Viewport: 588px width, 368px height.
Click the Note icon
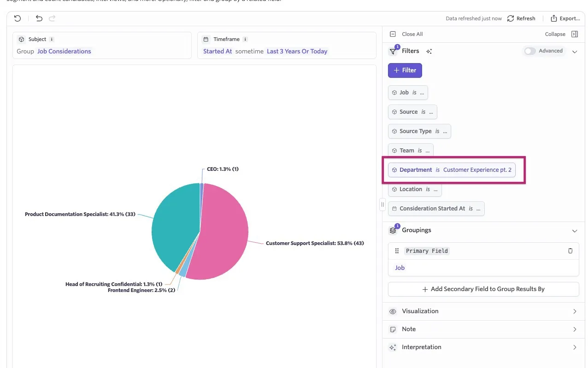click(x=393, y=329)
